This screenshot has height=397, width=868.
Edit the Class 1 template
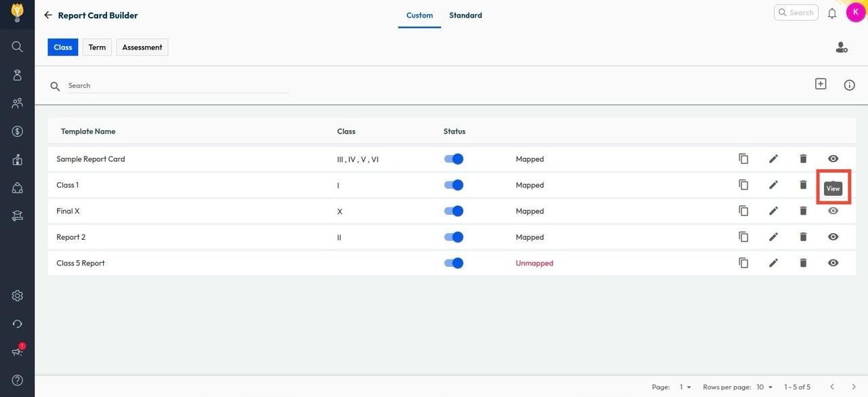[x=773, y=185]
